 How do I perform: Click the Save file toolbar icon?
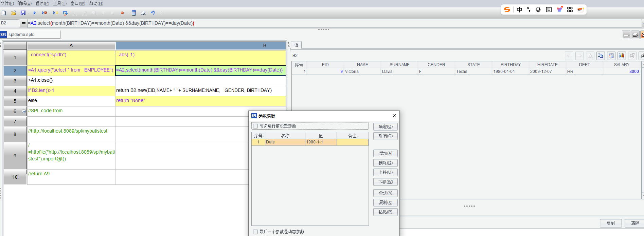point(23,13)
